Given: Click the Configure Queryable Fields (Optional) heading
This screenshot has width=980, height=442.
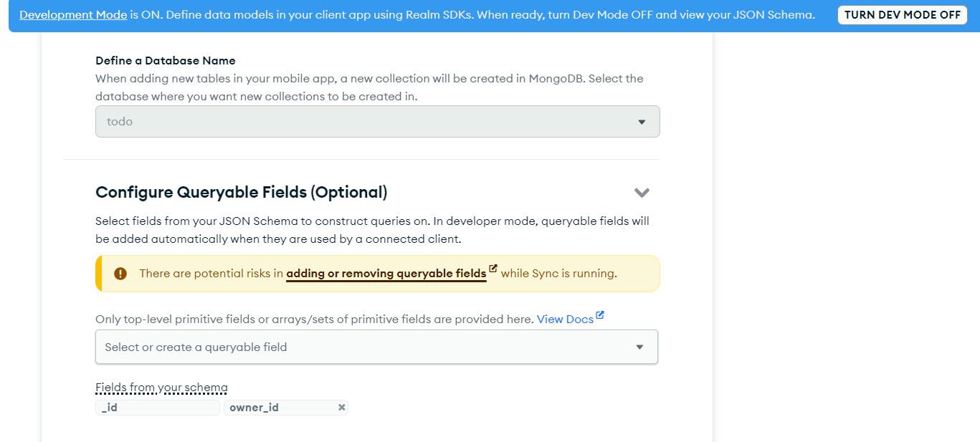Looking at the screenshot, I should (x=241, y=192).
